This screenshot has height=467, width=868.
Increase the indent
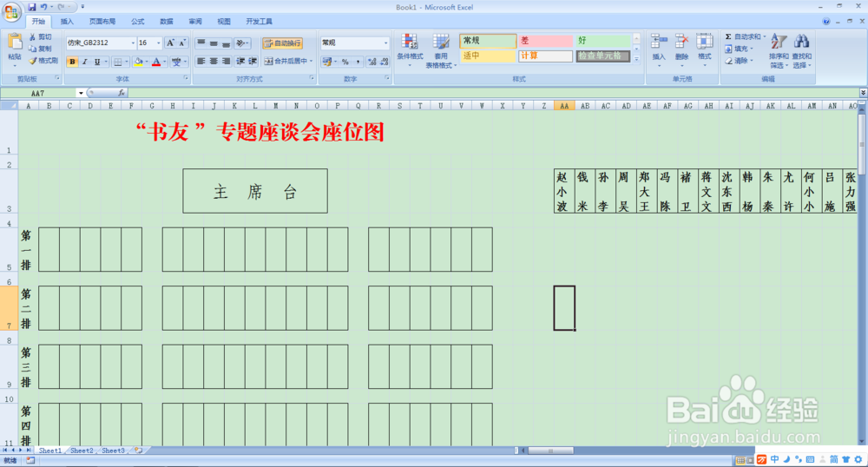point(253,61)
